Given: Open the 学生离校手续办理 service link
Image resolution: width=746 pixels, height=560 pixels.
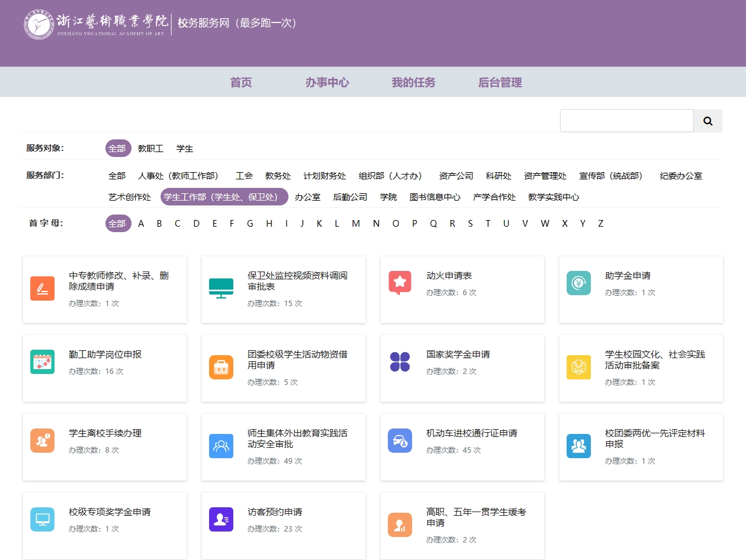Looking at the screenshot, I should coord(105,433).
